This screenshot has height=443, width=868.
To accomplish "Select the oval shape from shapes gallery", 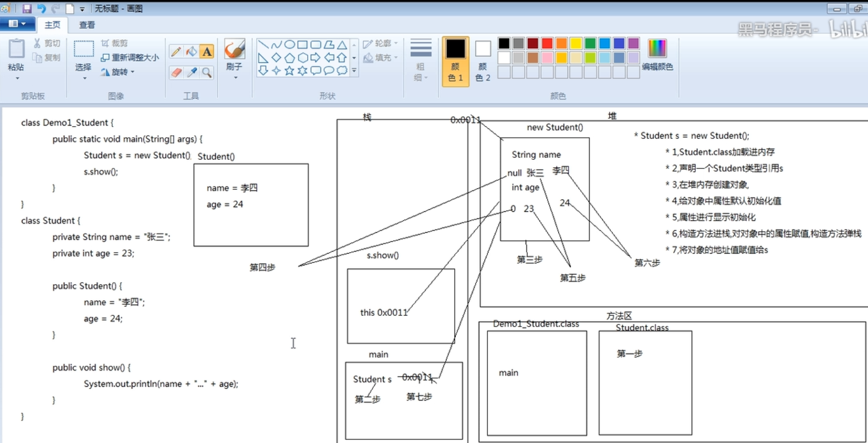I will pyautogui.click(x=289, y=45).
